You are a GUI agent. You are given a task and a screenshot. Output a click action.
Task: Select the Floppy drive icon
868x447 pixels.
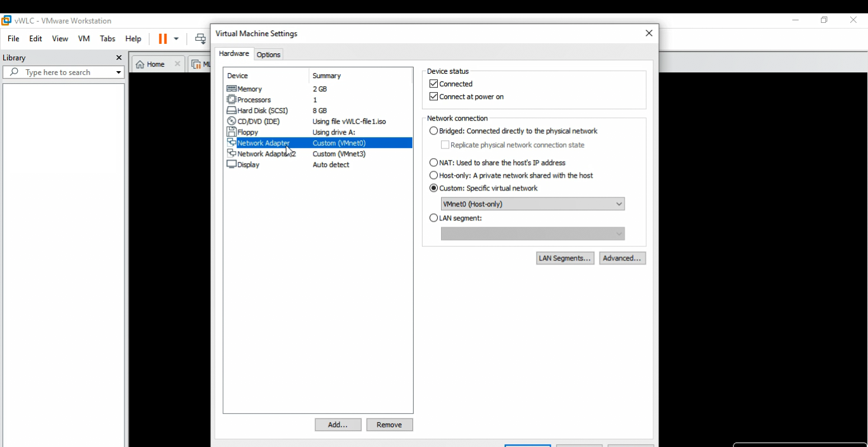point(231,132)
